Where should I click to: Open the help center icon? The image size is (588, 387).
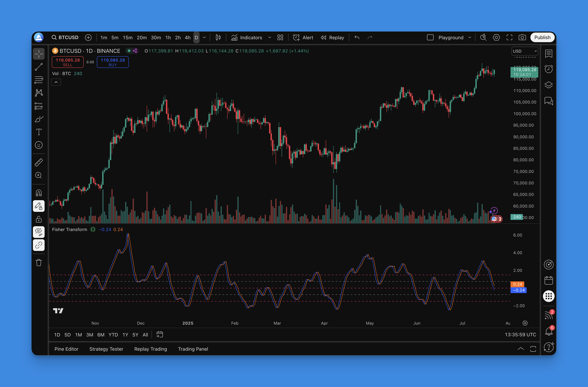pos(549,347)
